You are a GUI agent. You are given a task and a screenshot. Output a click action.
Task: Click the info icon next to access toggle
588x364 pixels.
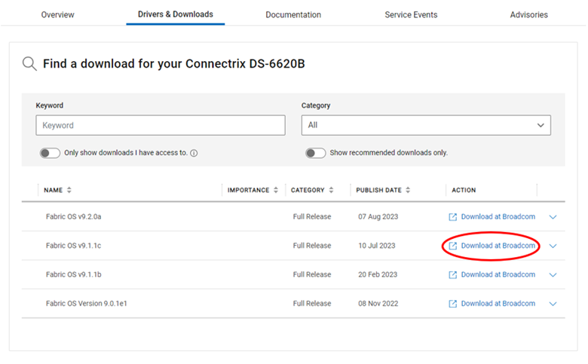[x=194, y=153]
